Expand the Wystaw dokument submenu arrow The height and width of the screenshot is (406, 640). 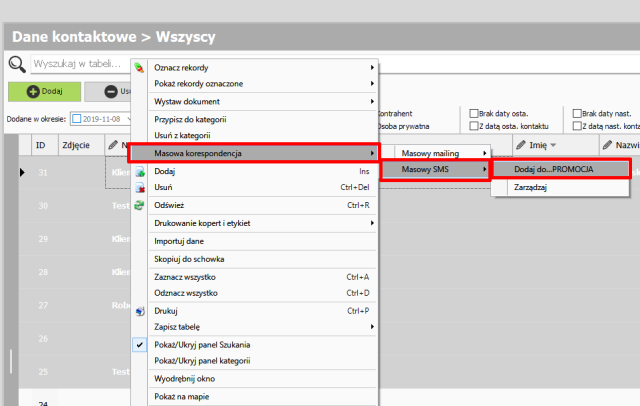click(x=372, y=102)
